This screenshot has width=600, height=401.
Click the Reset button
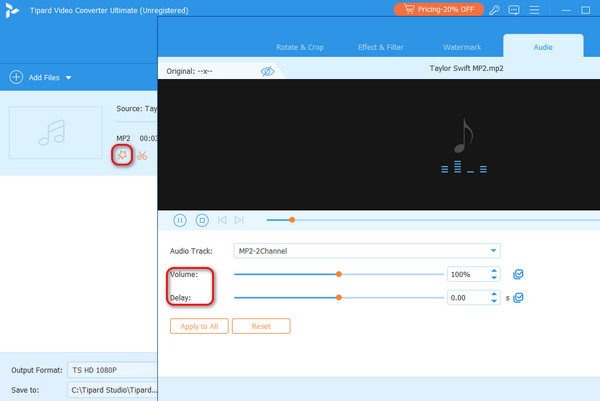coord(261,326)
